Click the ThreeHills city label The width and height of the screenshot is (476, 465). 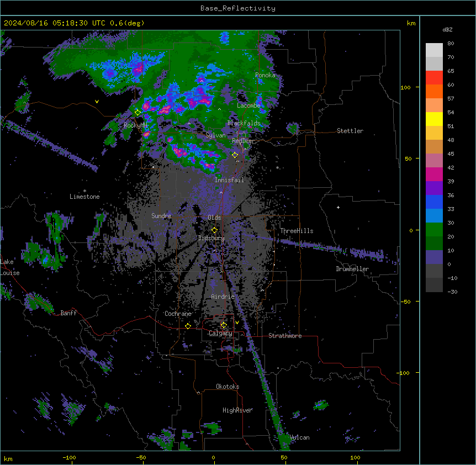click(x=297, y=231)
